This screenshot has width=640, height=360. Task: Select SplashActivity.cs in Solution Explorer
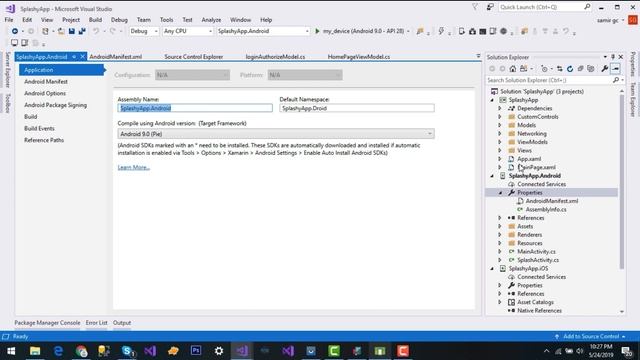(x=538, y=260)
